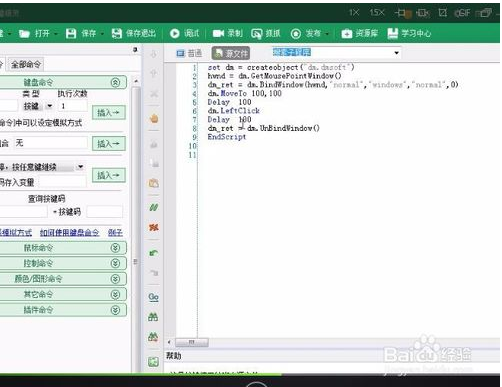Open the dropdown arrow next to 保存

click(102, 34)
